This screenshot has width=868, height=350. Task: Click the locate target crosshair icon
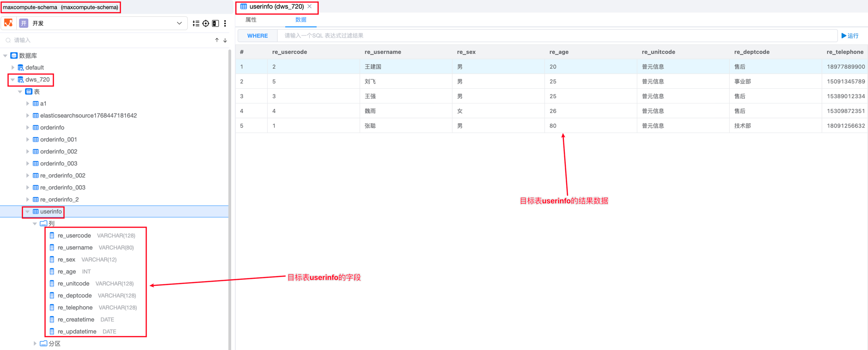206,23
